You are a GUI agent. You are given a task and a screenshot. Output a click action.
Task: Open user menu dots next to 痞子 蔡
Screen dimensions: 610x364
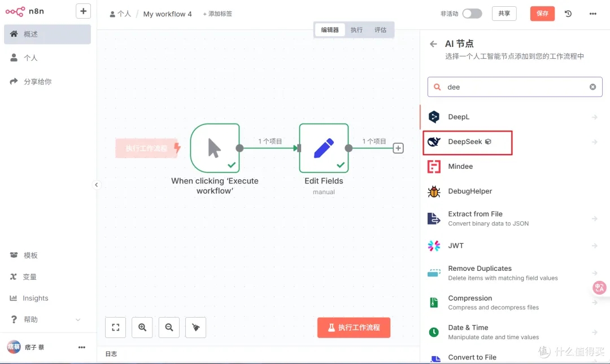click(x=82, y=347)
